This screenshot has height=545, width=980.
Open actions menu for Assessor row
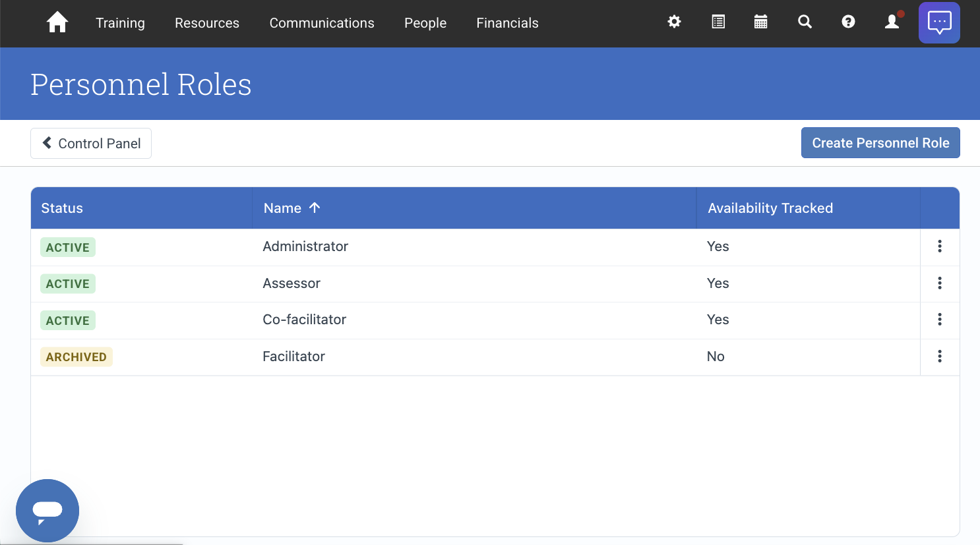click(x=940, y=283)
